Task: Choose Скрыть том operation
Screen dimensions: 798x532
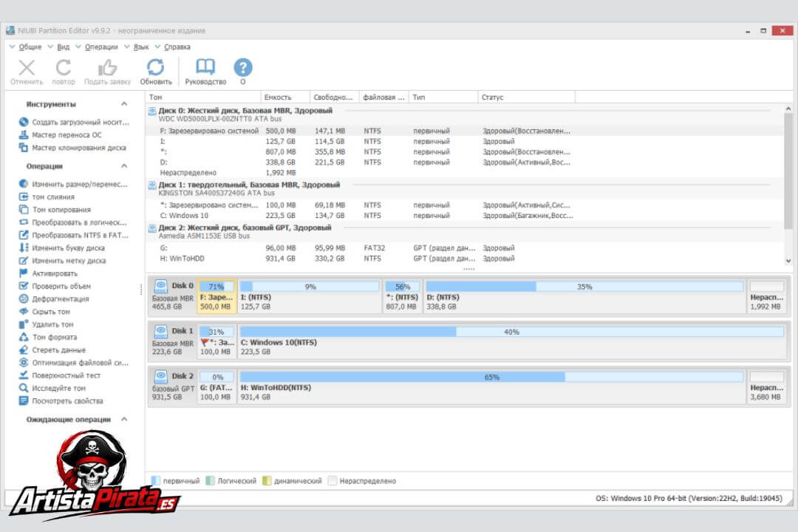Action: pos(44,312)
